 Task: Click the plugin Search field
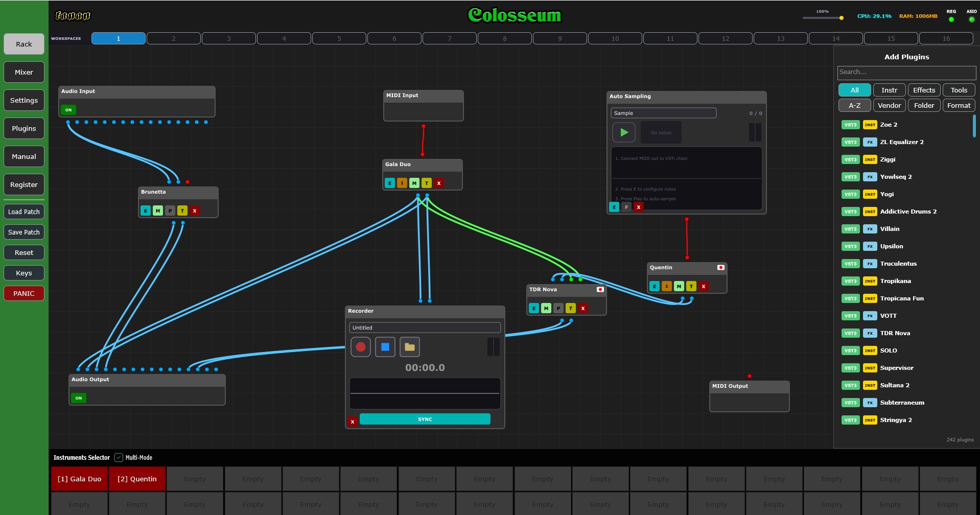click(x=906, y=73)
